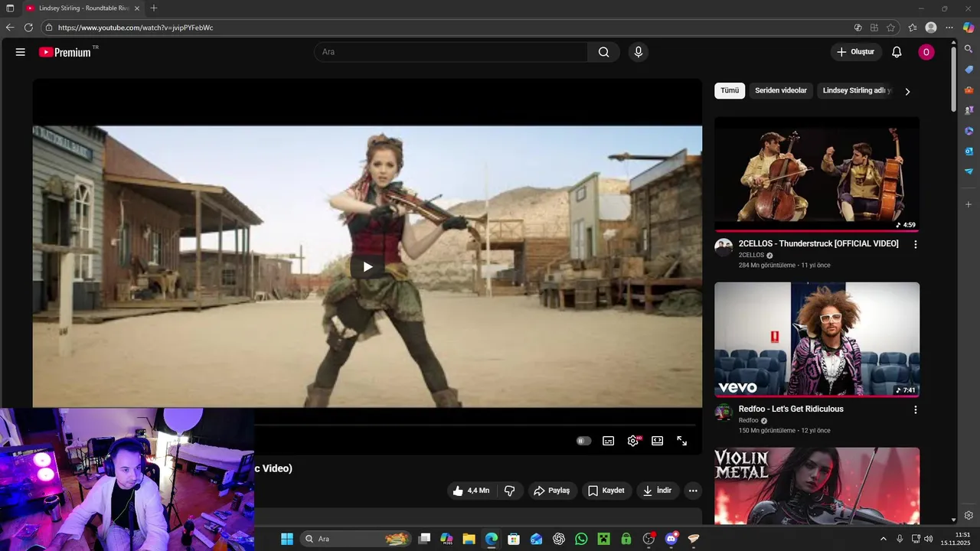
Task: Open options for Redfoo video
Action: tap(915, 410)
